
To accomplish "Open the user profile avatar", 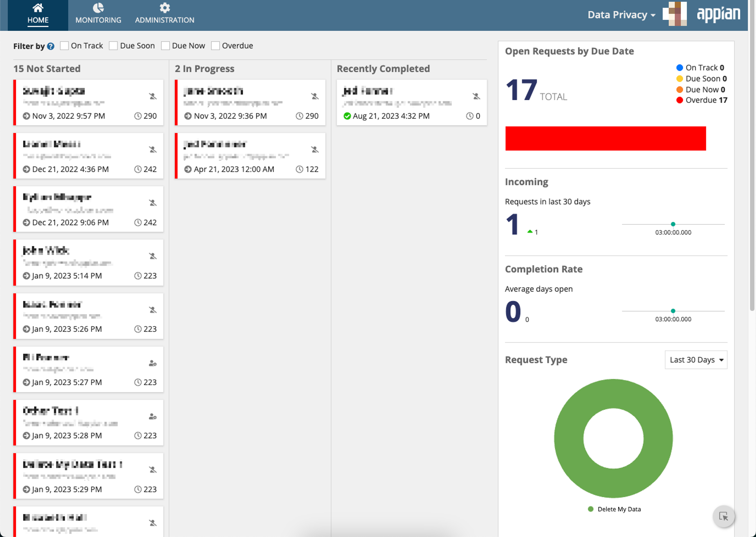I will pyautogui.click(x=675, y=14).
